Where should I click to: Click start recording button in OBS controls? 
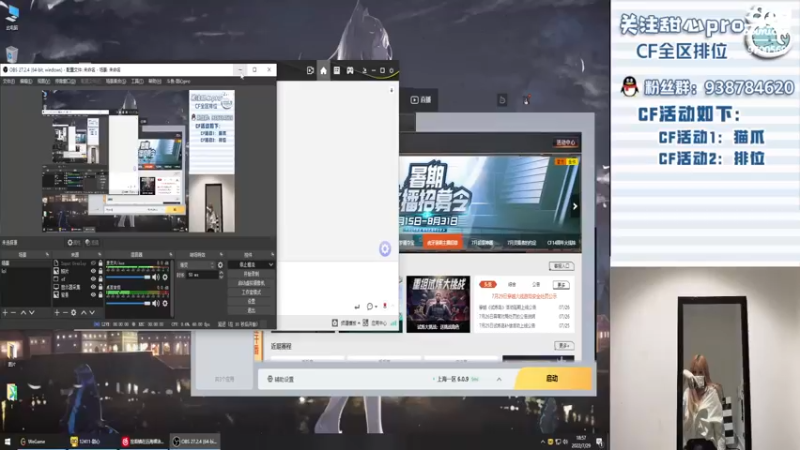tap(251, 274)
